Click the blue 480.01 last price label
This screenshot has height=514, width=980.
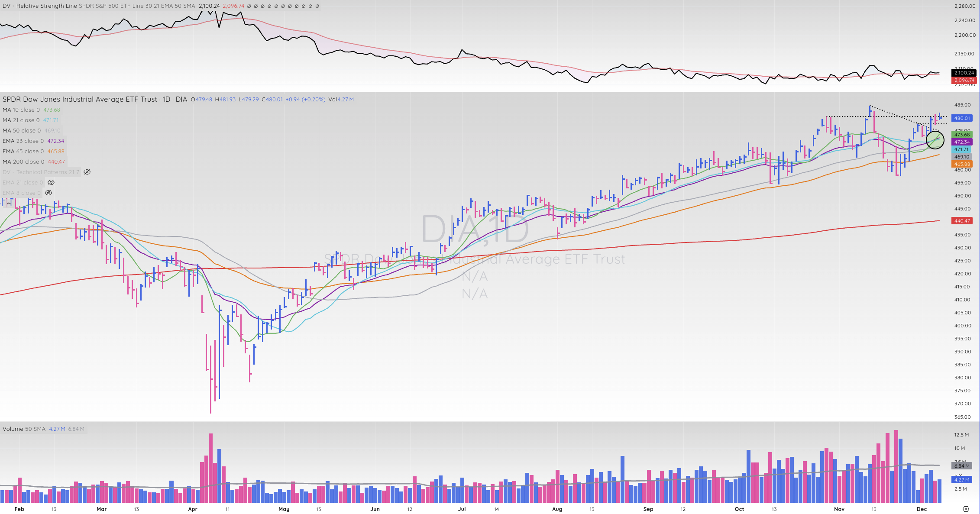pos(962,118)
